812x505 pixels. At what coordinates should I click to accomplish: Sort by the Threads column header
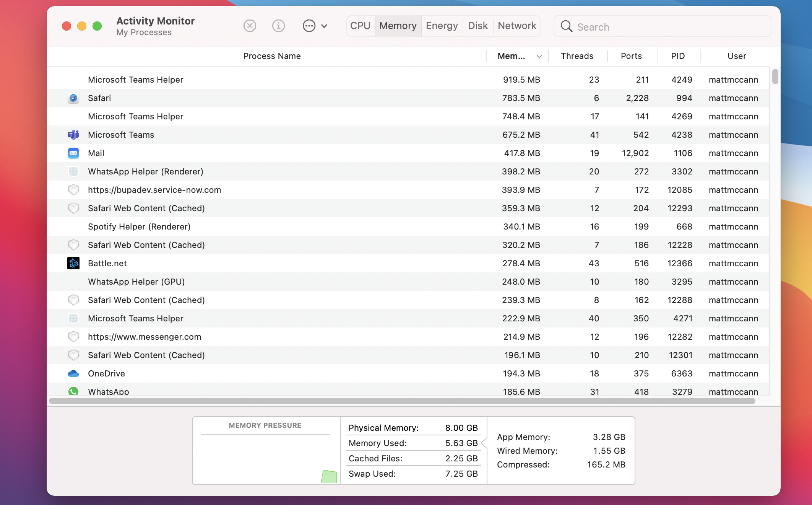coord(577,56)
